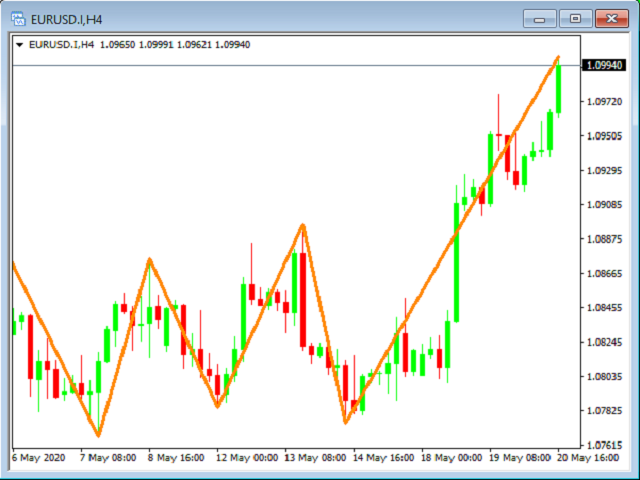Minimize the EURUSD.I,H4 chart window
The width and height of the screenshot is (640, 480).
coord(540,19)
